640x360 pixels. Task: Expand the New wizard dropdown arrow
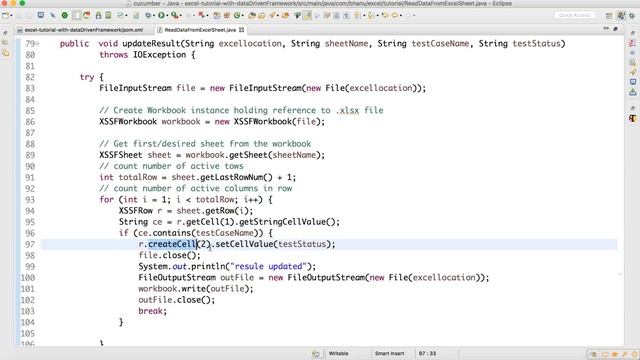click(11, 16)
